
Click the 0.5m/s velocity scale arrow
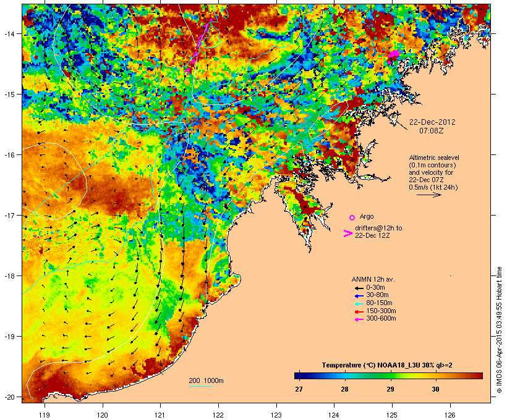(x=428, y=195)
